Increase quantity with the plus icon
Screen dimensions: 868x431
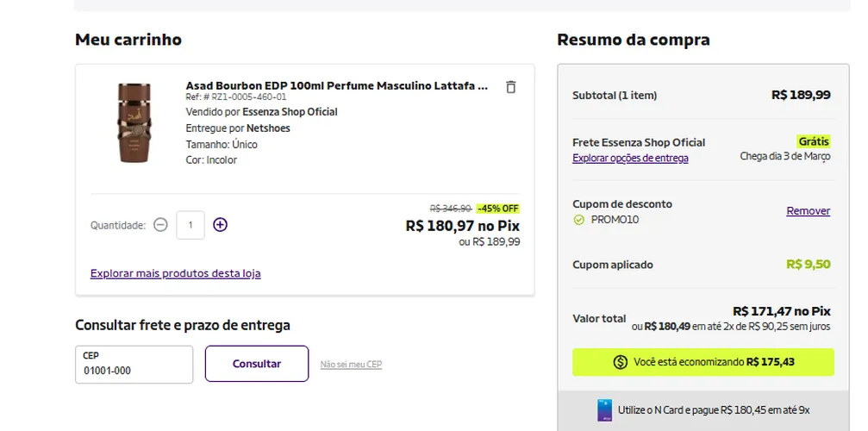coord(221,225)
